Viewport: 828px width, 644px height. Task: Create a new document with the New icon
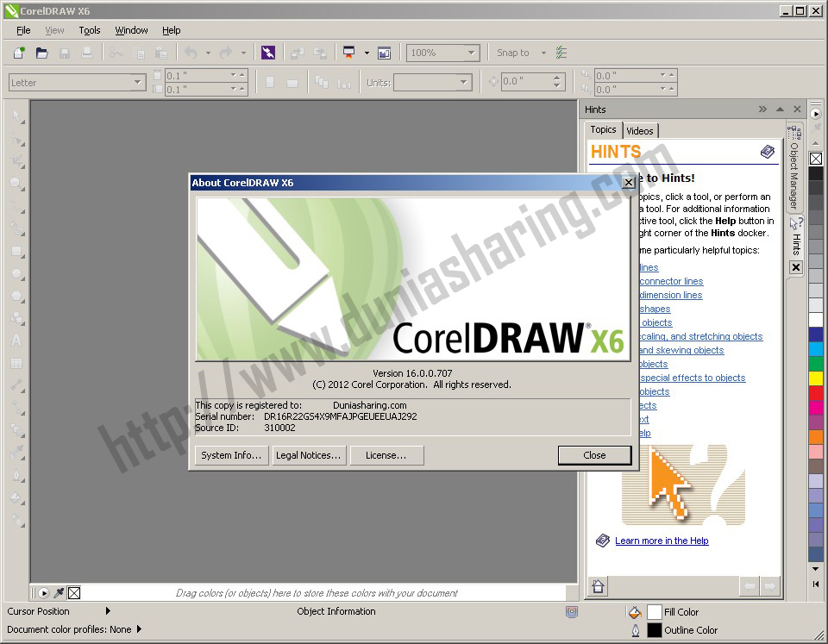click(x=20, y=53)
